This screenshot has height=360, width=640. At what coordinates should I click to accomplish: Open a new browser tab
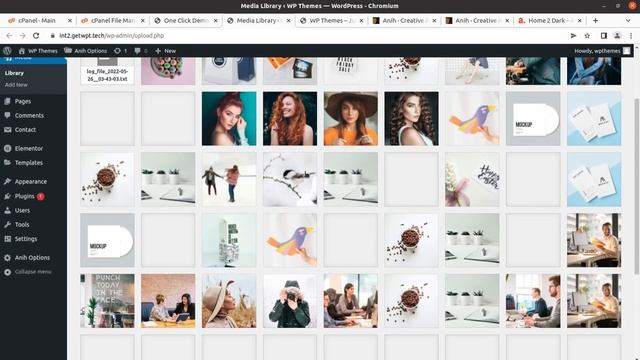[x=596, y=20]
